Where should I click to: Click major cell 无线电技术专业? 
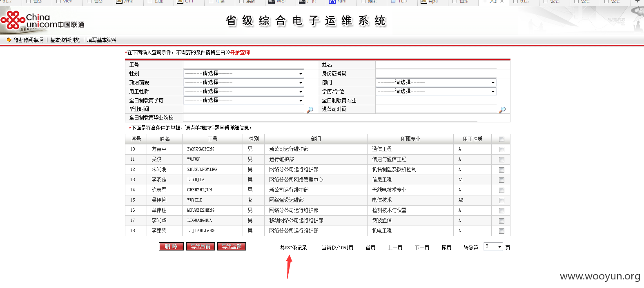point(389,190)
